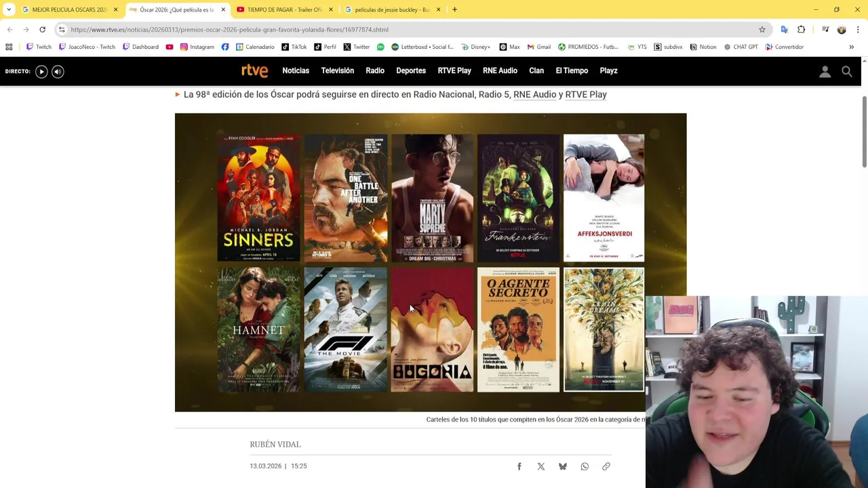Switch to the películas de jessie buckley tab
Image resolution: width=868 pixels, height=488 pixels.
click(x=393, y=9)
